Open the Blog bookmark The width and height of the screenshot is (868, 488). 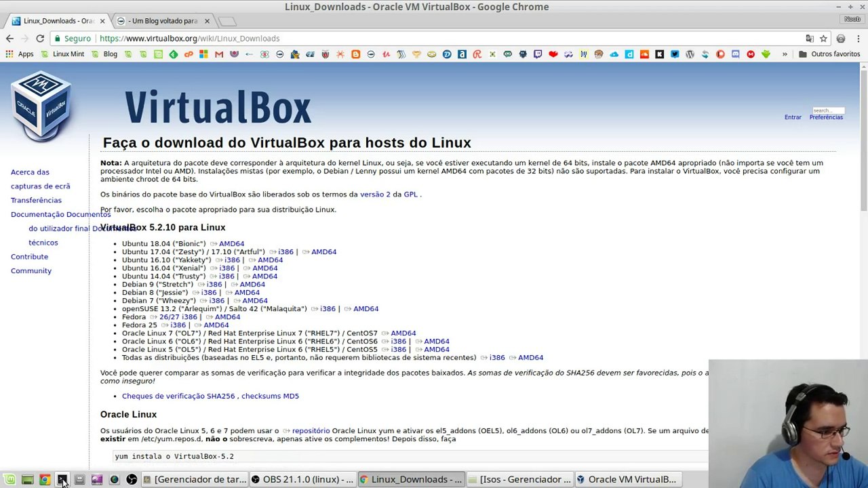click(104, 54)
